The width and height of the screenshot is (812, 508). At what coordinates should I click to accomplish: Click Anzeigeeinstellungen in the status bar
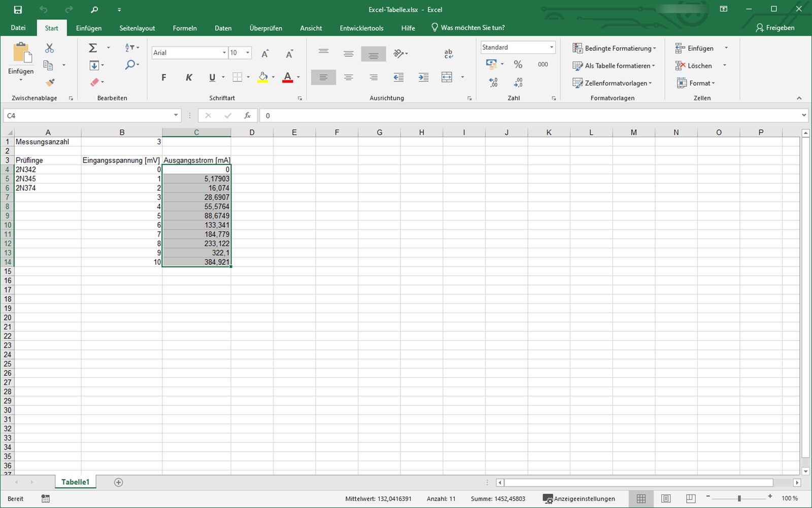(579, 498)
